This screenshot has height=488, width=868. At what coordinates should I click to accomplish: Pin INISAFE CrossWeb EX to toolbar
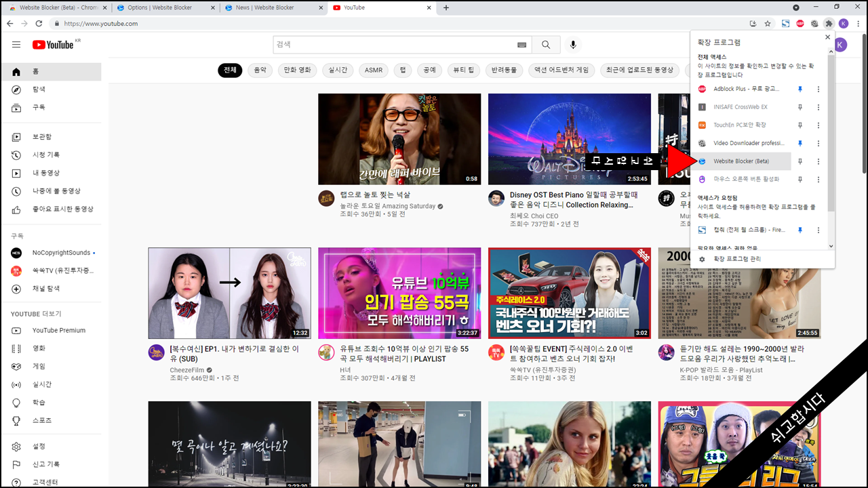point(800,107)
